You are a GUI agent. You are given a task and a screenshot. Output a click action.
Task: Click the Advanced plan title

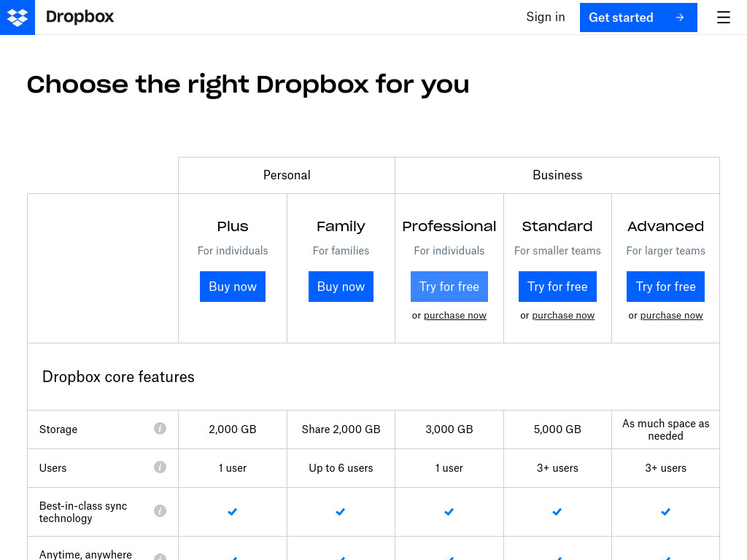665,226
